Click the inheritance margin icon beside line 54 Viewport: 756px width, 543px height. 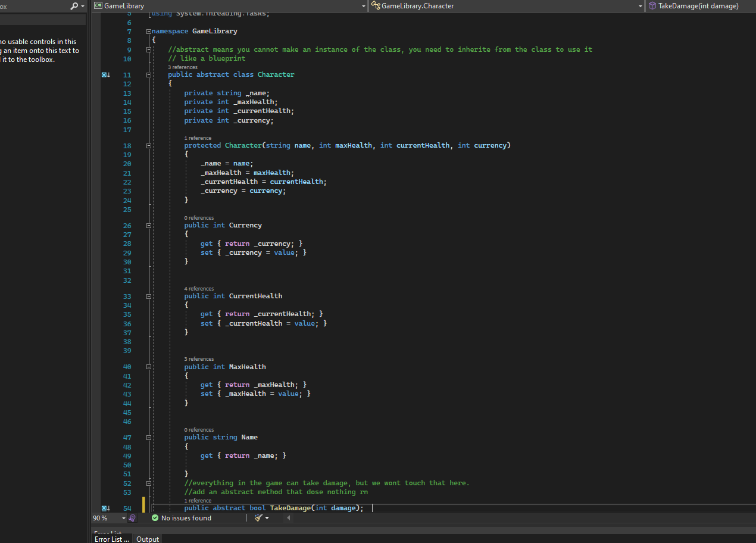106,508
